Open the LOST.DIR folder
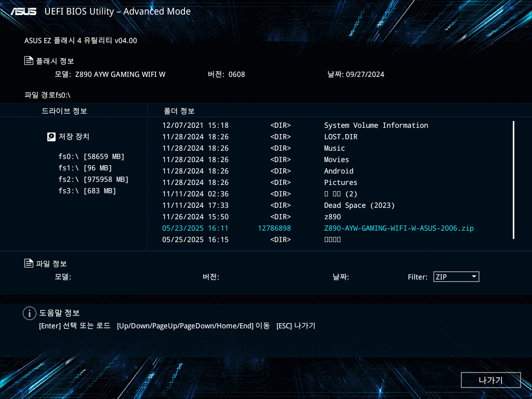Image resolution: width=532 pixels, height=399 pixels. click(x=341, y=137)
